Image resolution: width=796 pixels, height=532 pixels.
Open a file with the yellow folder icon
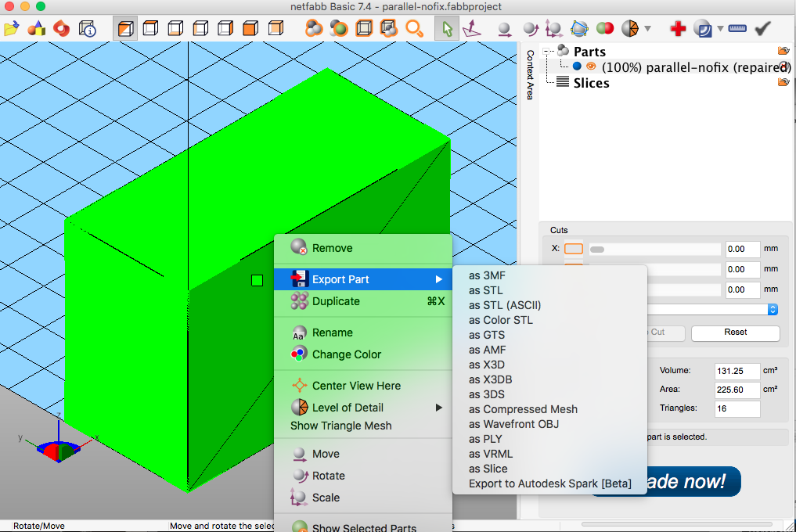[x=11, y=28]
